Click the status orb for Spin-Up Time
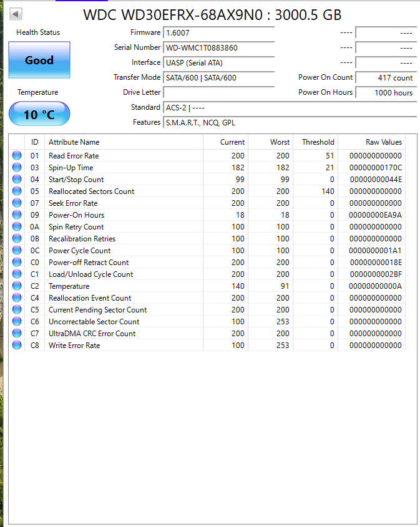The height and width of the screenshot is (527, 420). pos(17,167)
